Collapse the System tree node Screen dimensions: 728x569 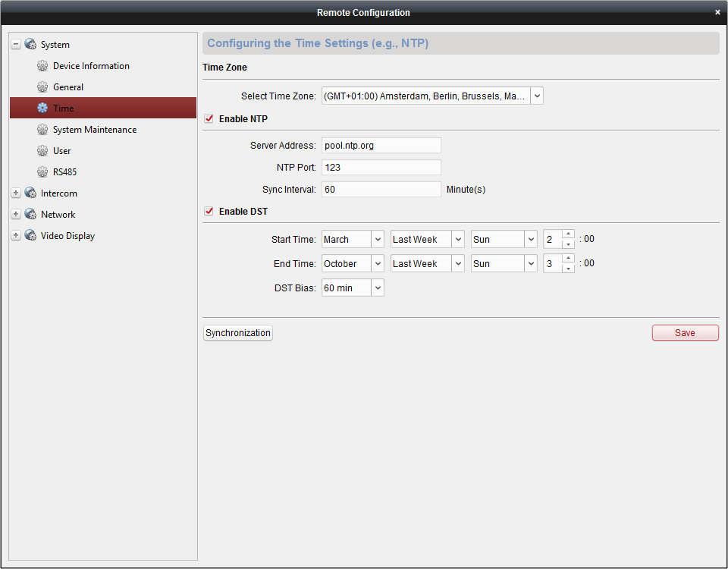point(16,45)
